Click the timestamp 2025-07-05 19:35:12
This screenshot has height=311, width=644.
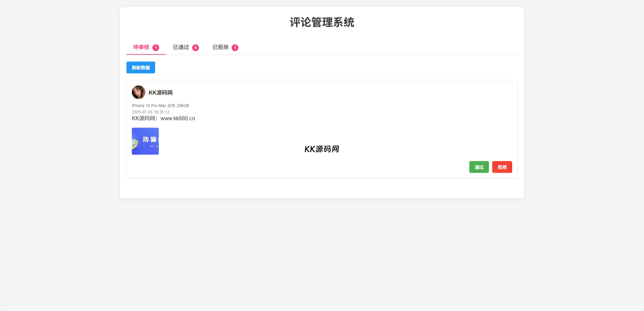[151, 112]
